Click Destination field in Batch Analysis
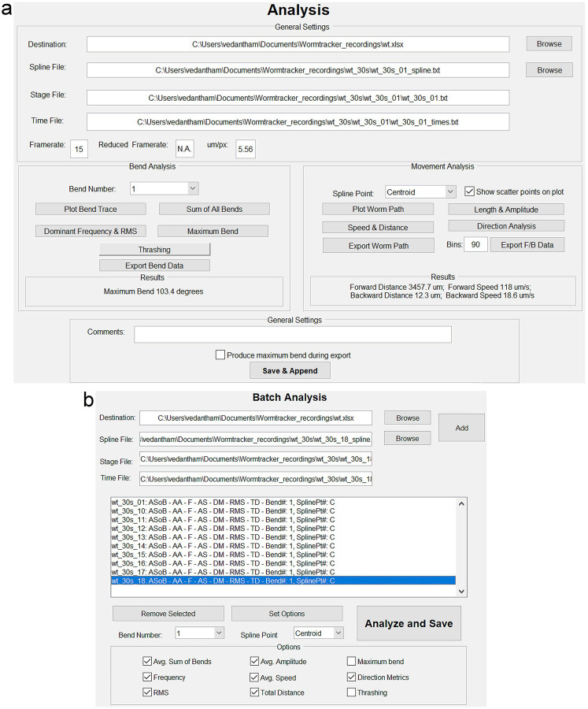The height and width of the screenshot is (709, 588). (256, 418)
